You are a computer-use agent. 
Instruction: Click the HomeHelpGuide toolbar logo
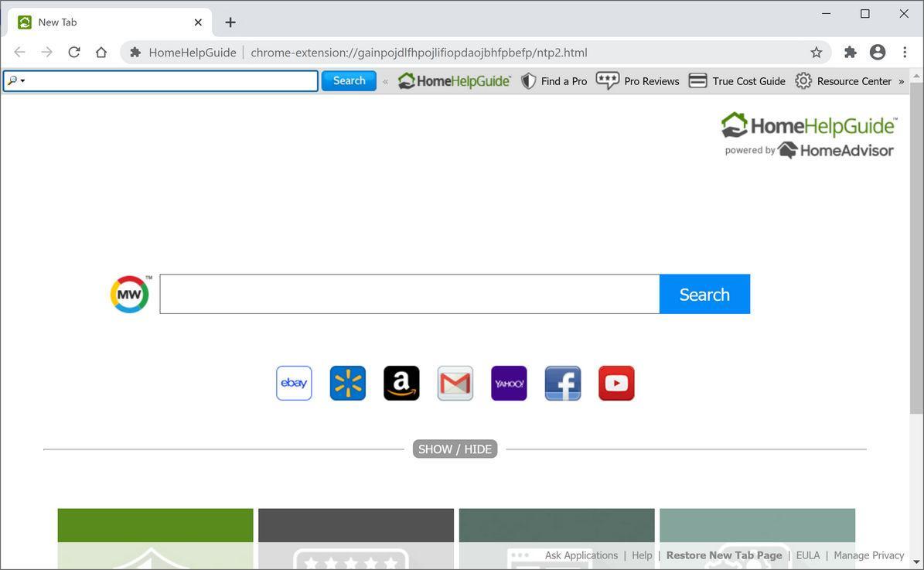tap(454, 80)
